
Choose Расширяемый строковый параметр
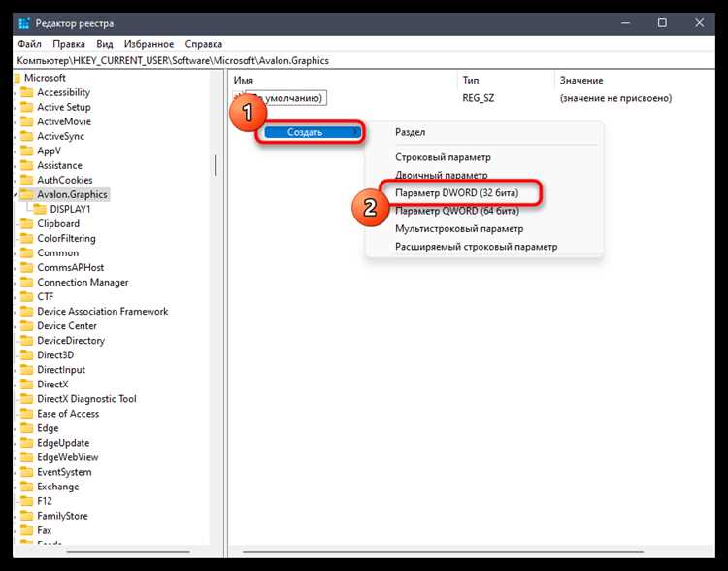(x=476, y=247)
